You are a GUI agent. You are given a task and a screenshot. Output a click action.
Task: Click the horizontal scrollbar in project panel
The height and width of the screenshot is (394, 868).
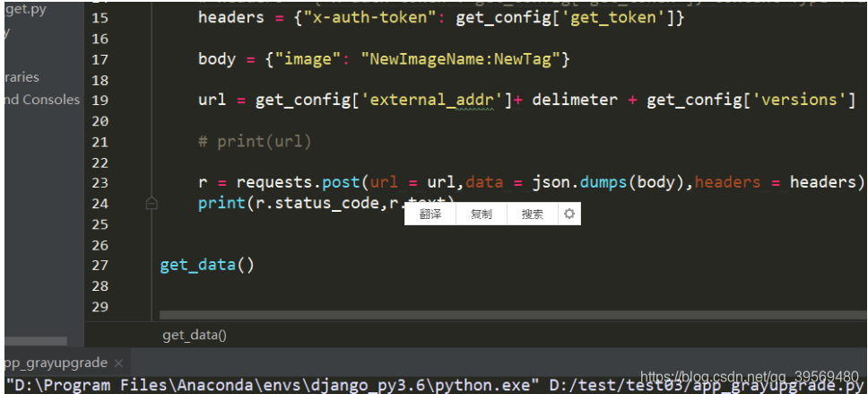tap(36, 341)
